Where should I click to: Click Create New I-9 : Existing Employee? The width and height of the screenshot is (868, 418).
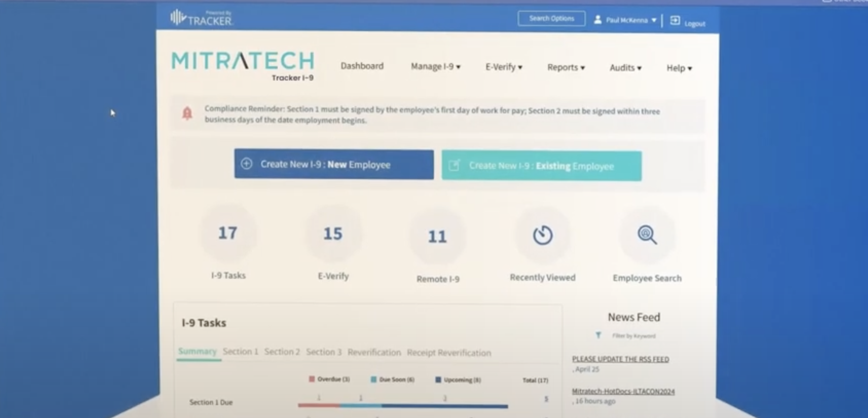click(x=541, y=166)
